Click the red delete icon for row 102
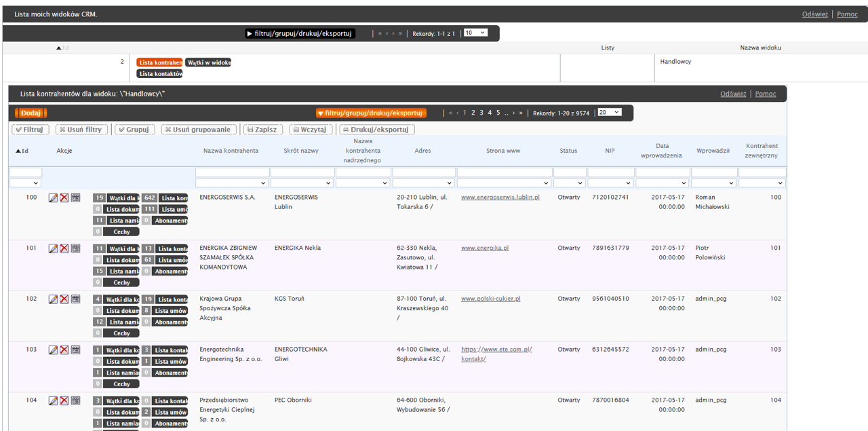868x431 pixels. pyautogui.click(x=64, y=299)
